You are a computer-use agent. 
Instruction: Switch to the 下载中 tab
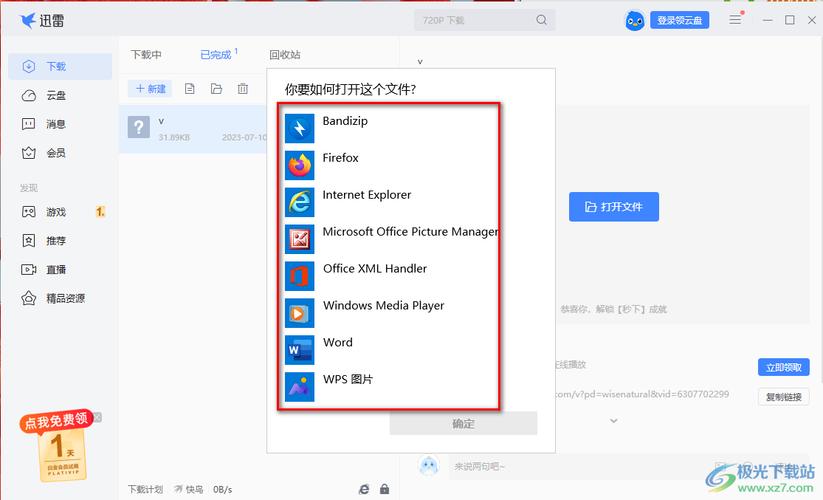(146, 55)
